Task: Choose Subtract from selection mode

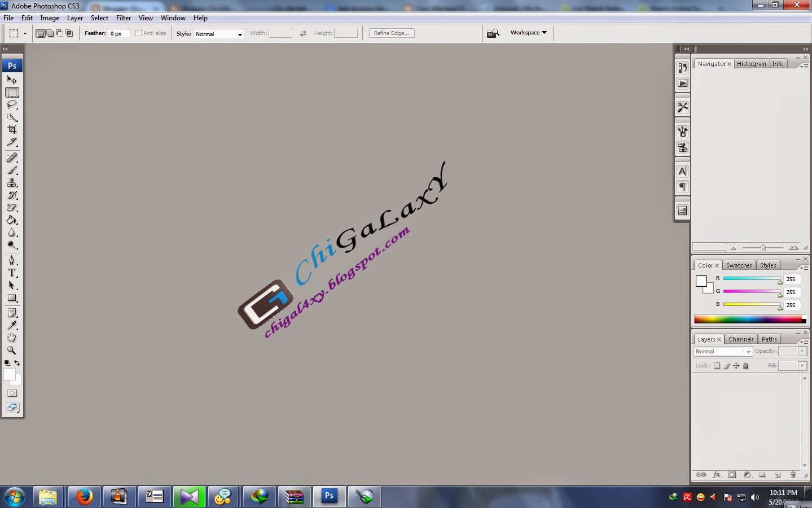Action: (x=59, y=33)
